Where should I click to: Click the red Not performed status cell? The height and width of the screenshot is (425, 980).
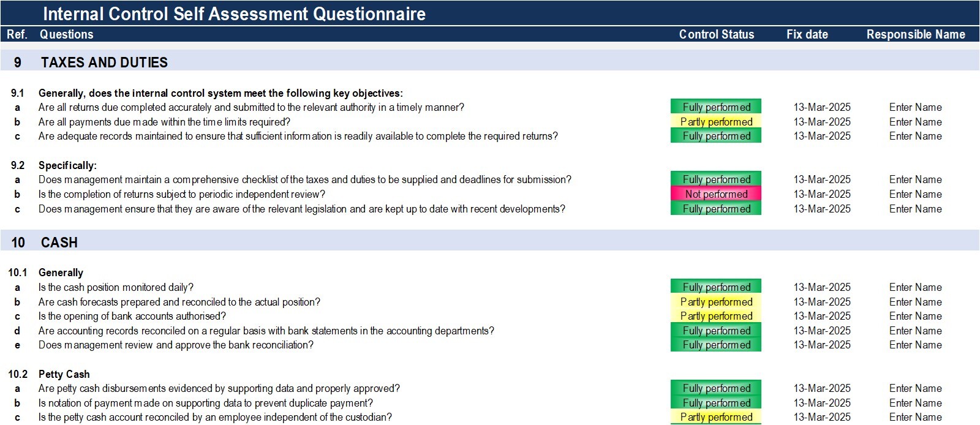tap(716, 194)
